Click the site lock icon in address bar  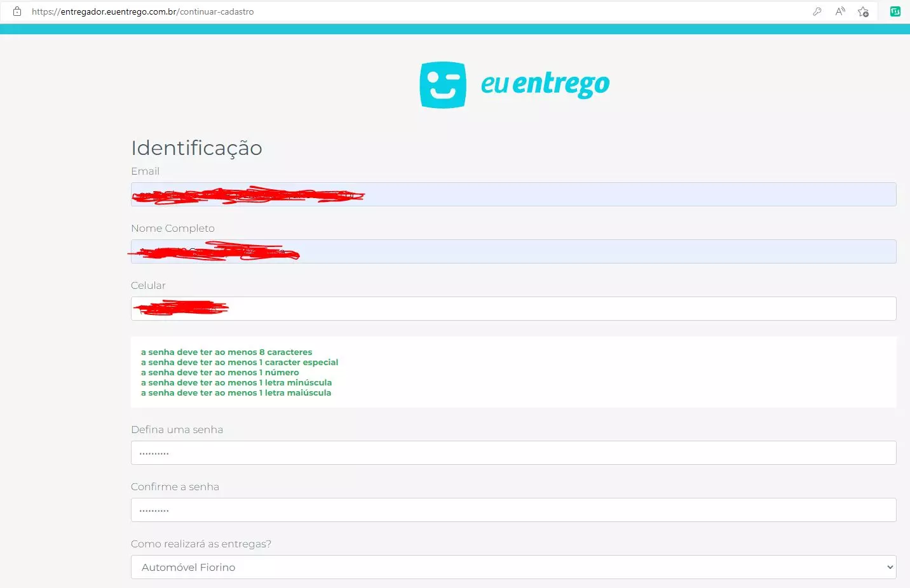pos(17,11)
